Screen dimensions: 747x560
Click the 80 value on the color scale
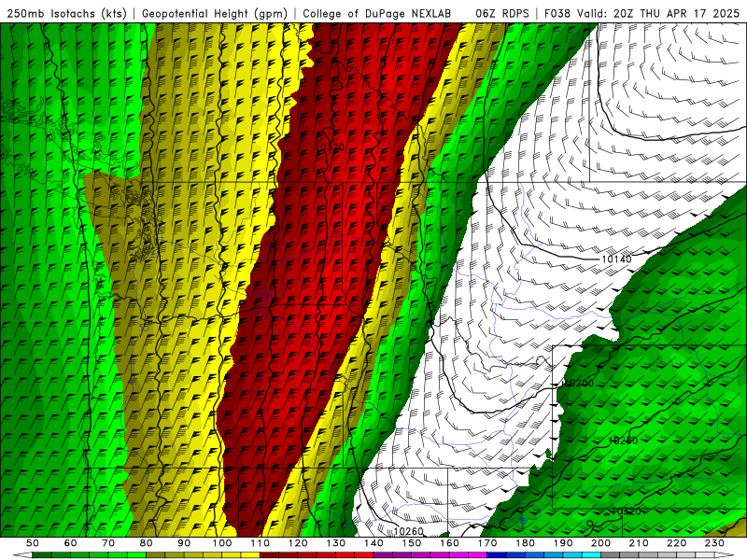146,543
